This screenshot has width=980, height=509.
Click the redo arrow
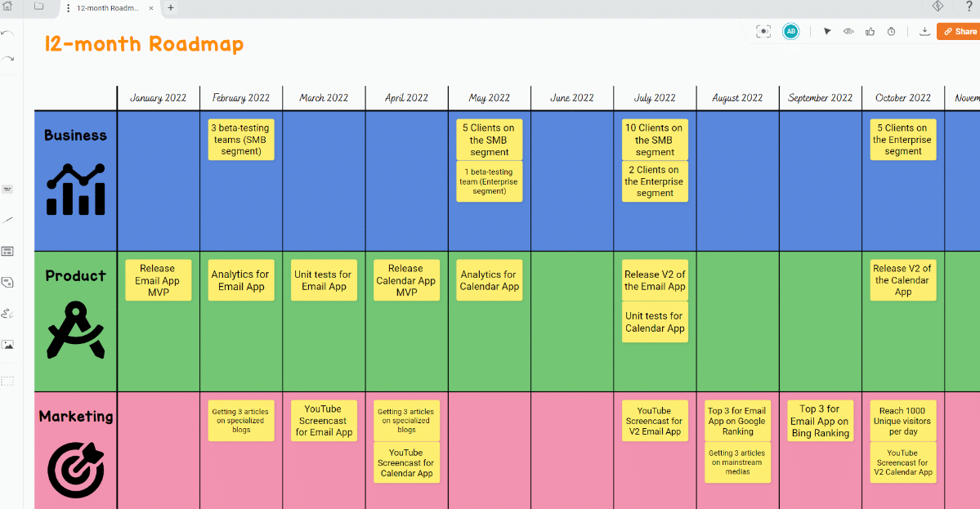click(x=7, y=59)
